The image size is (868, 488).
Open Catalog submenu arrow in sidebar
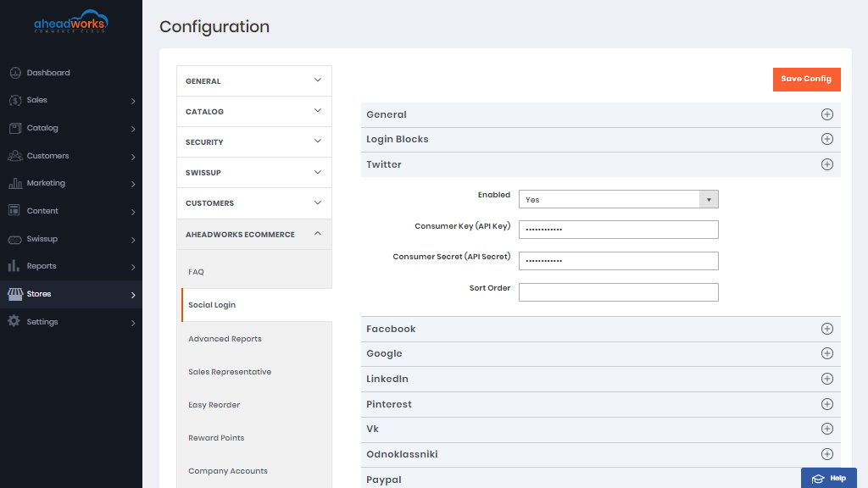pyautogui.click(x=133, y=129)
